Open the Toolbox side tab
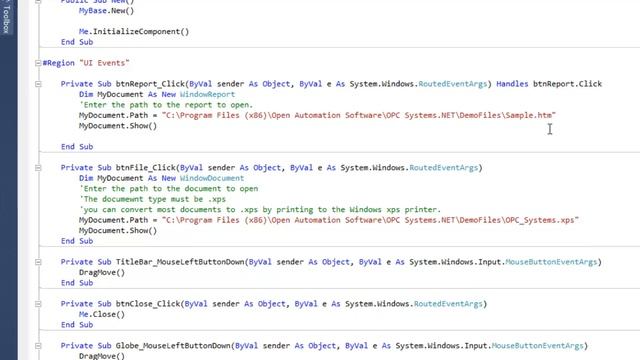The height and width of the screenshot is (360, 640). 6,17
